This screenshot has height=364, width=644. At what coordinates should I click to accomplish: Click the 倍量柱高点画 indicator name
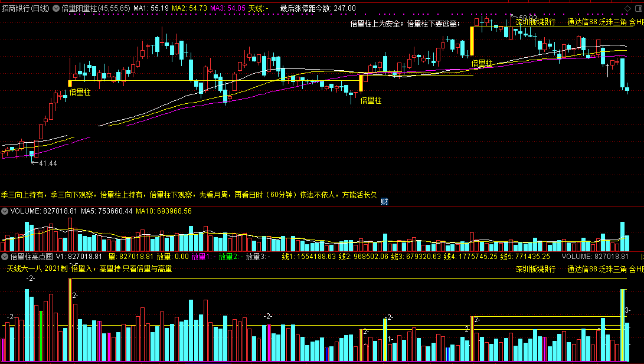point(32,257)
